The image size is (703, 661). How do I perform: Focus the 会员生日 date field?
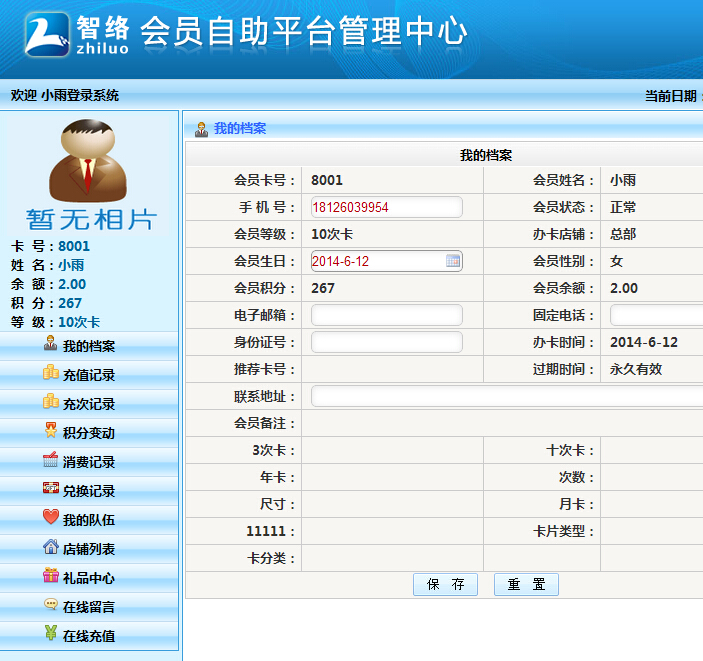[x=386, y=261]
